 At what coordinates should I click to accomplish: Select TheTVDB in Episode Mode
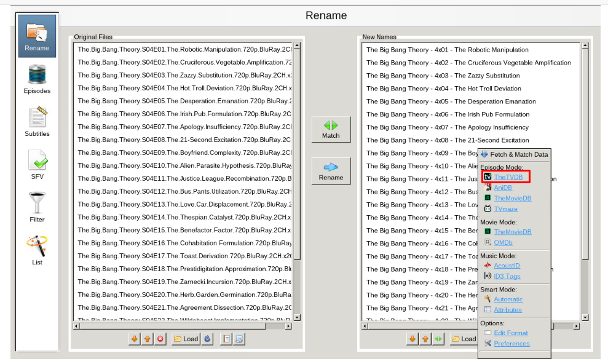[509, 176]
